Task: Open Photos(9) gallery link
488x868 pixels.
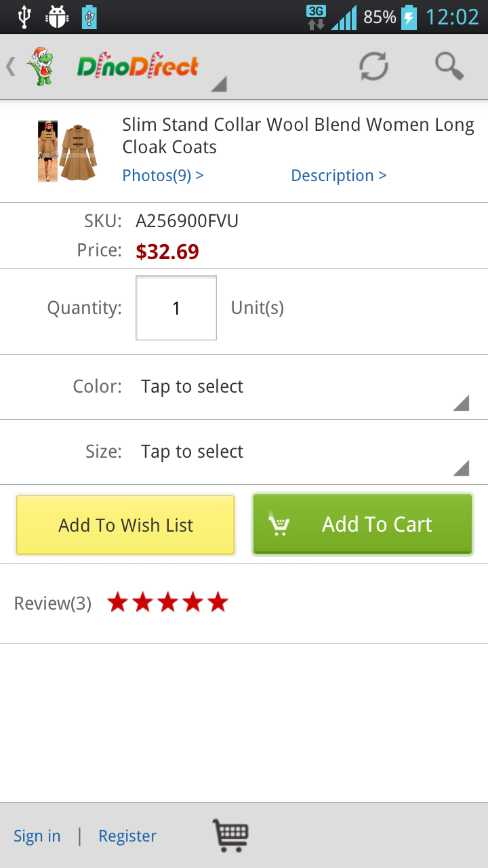Action: click(x=163, y=176)
